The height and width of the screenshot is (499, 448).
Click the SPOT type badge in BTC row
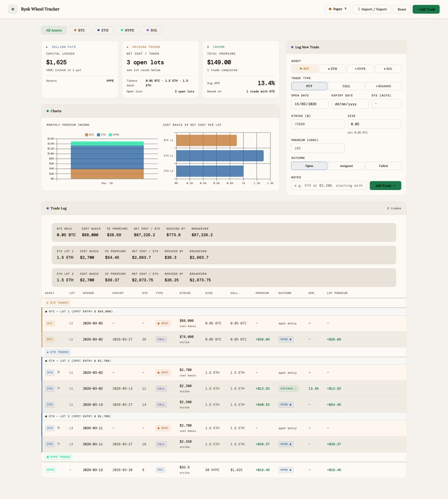point(163,323)
